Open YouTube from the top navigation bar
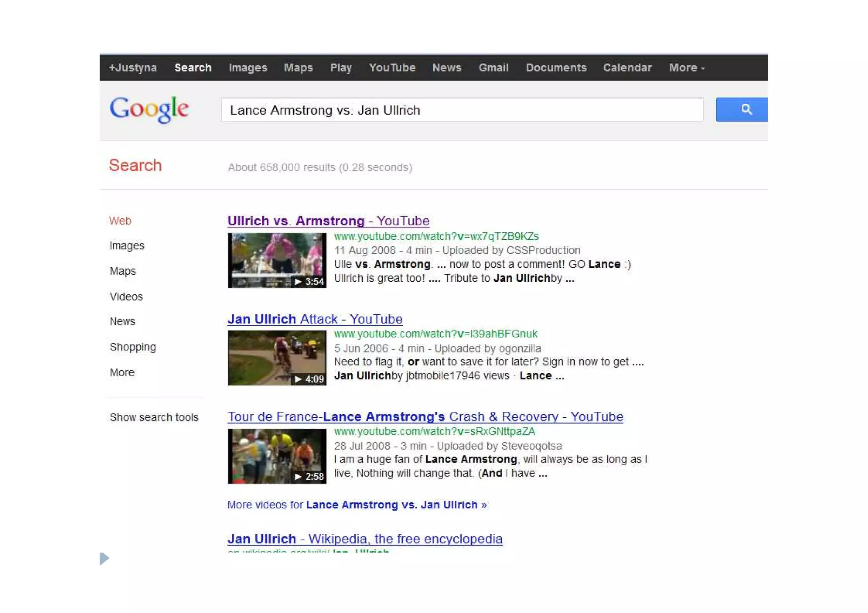The height and width of the screenshot is (613, 868). [x=392, y=68]
